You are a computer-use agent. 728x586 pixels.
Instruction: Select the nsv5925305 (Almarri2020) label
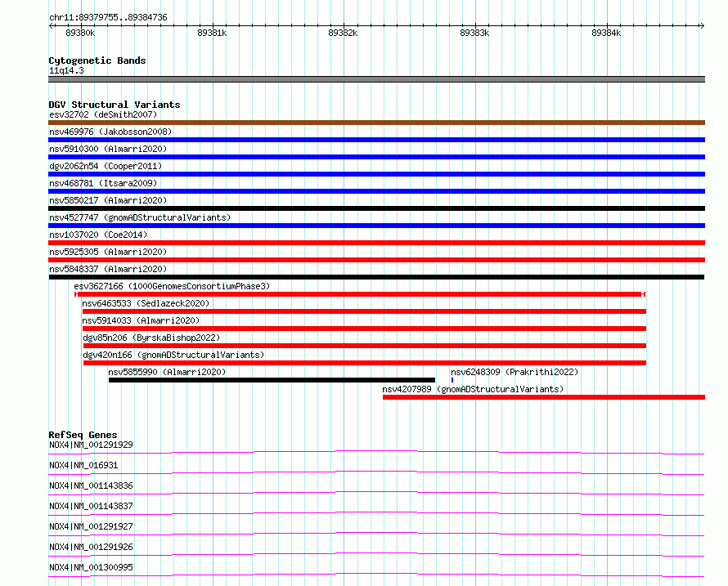click(x=108, y=252)
